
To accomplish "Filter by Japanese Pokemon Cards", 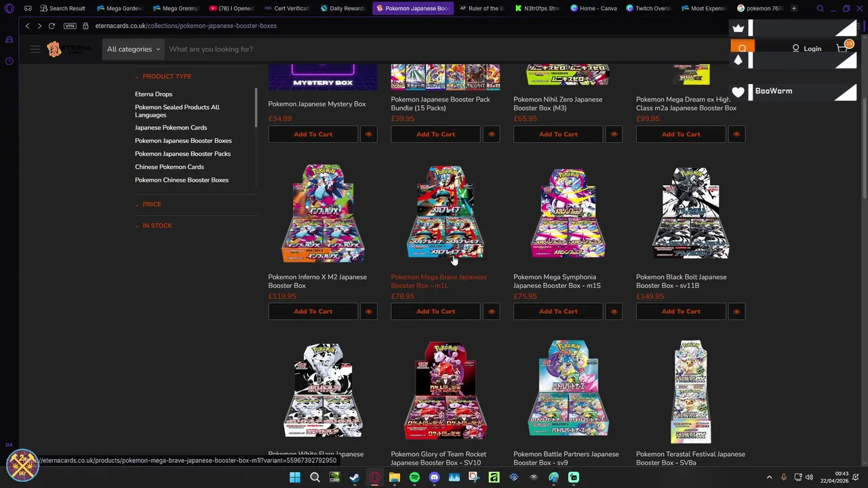I will (171, 127).
